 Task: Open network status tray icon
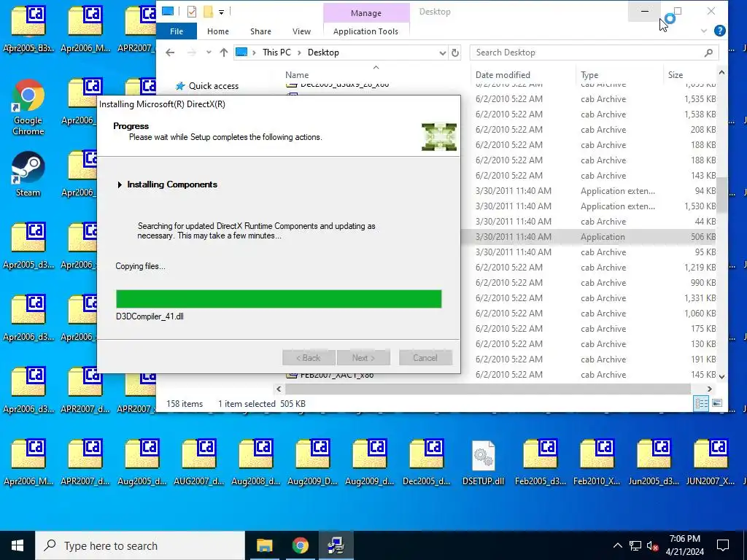[635, 545]
